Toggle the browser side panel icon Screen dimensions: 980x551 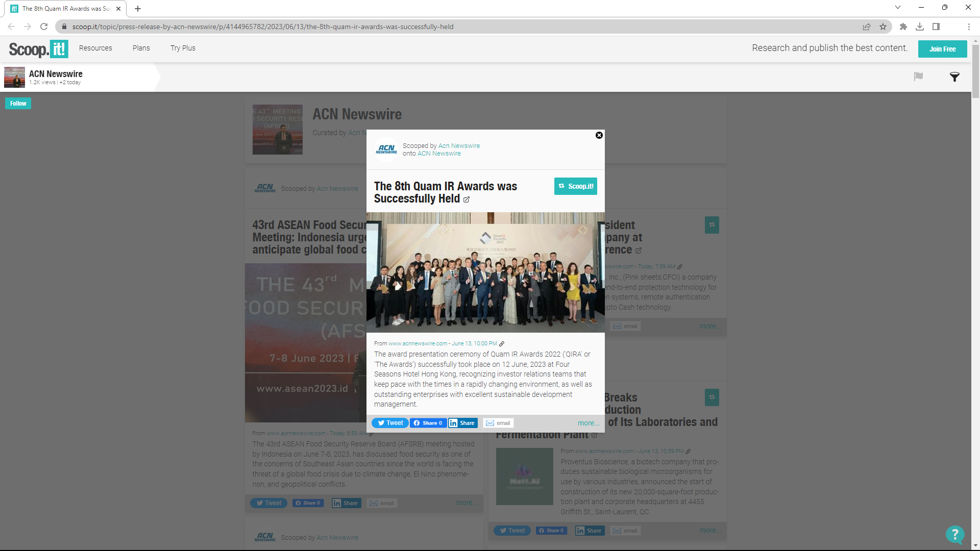(936, 27)
